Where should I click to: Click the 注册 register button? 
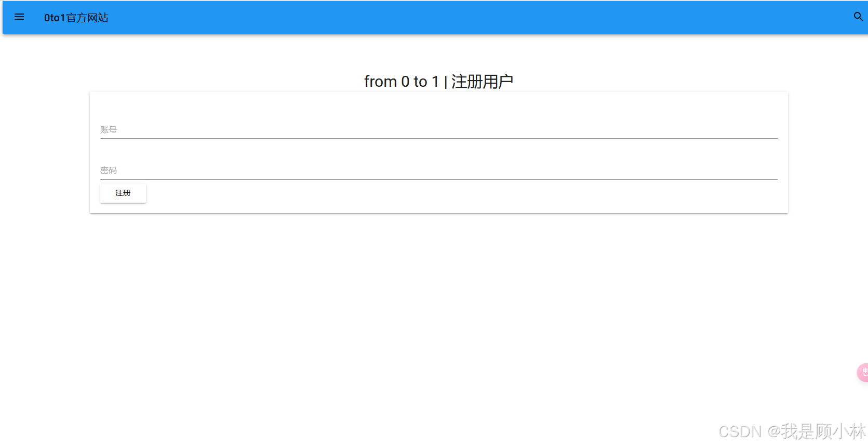[123, 193]
